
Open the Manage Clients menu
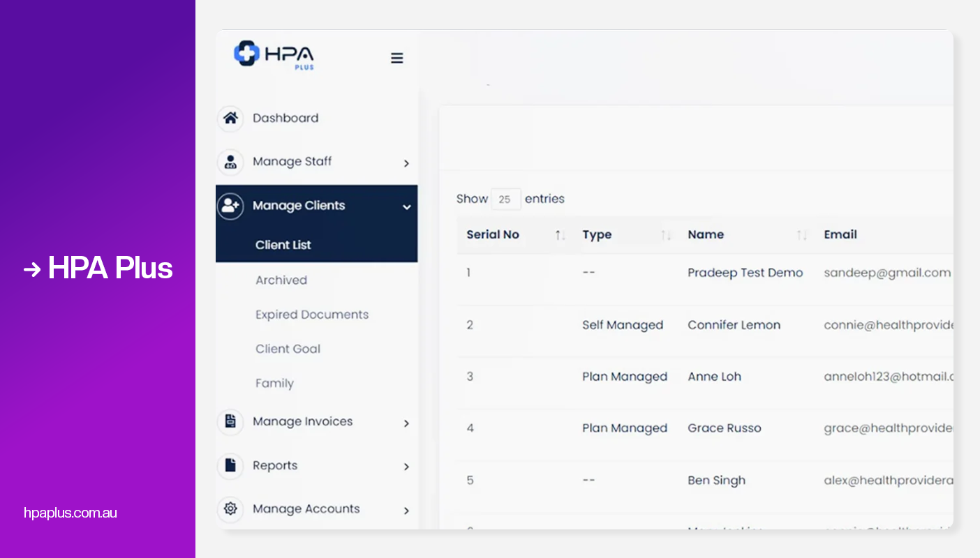click(x=299, y=206)
